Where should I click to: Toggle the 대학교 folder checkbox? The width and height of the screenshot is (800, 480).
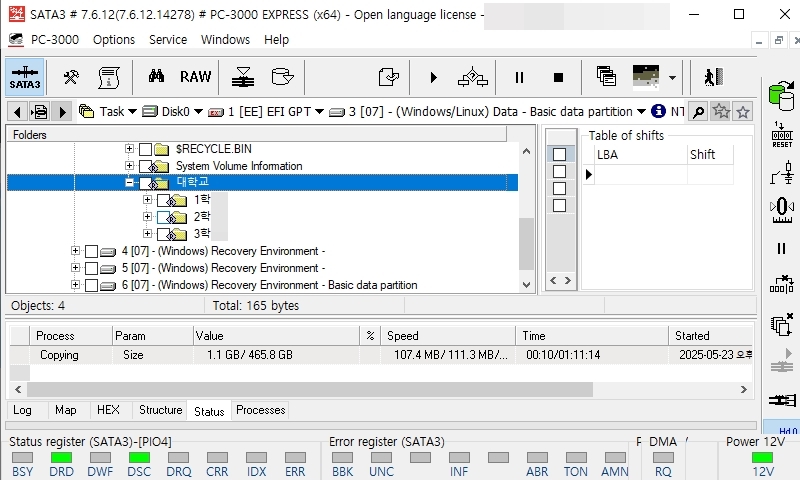click(x=145, y=183)
